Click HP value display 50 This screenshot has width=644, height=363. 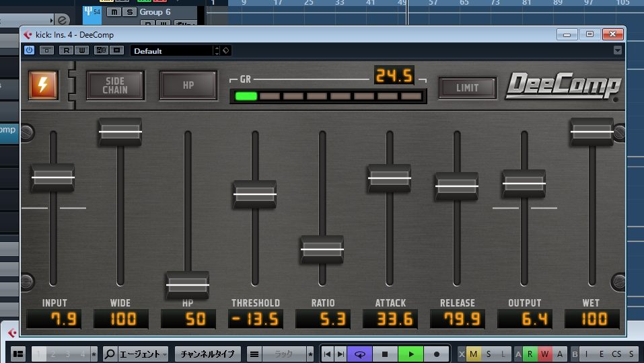tap(188, 319)
